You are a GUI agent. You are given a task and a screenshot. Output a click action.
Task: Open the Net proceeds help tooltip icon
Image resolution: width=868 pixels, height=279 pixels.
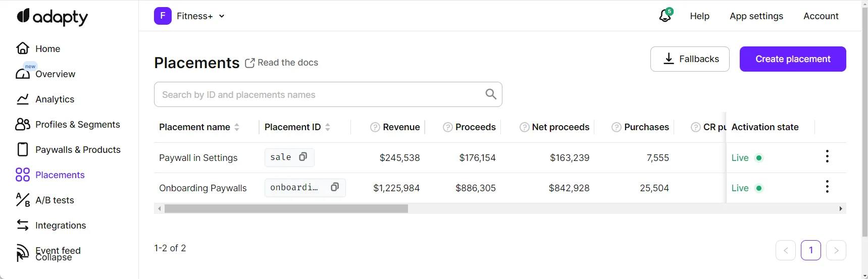tap(524, 127)
